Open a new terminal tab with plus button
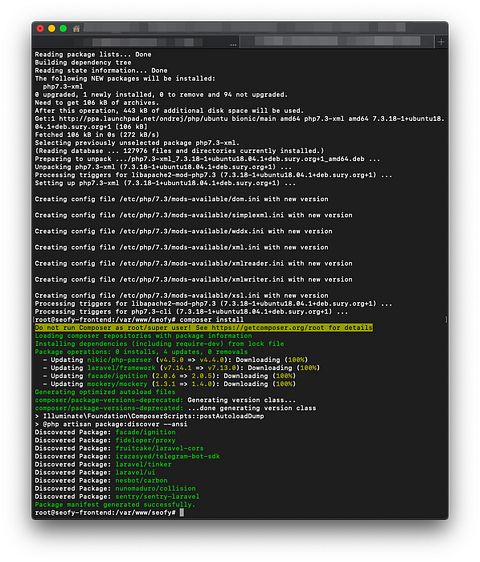Image resolution: width=480 pixels, height=562 pixels. (x=441, y=42)
